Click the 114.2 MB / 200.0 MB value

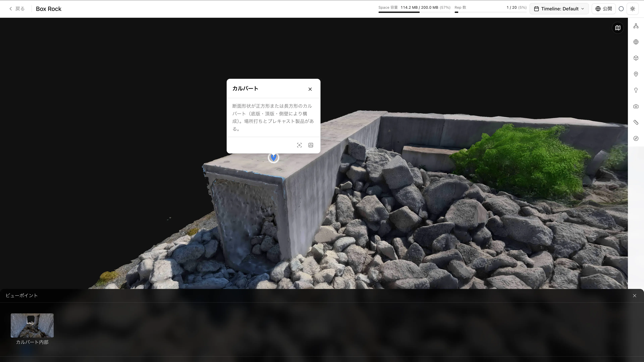tap(419, 8)
